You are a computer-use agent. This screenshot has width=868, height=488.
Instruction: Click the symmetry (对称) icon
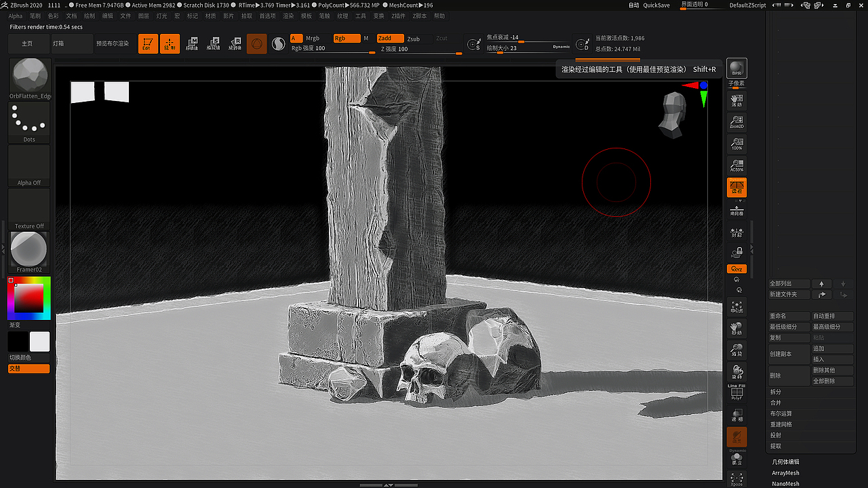[x=736, y=232]
